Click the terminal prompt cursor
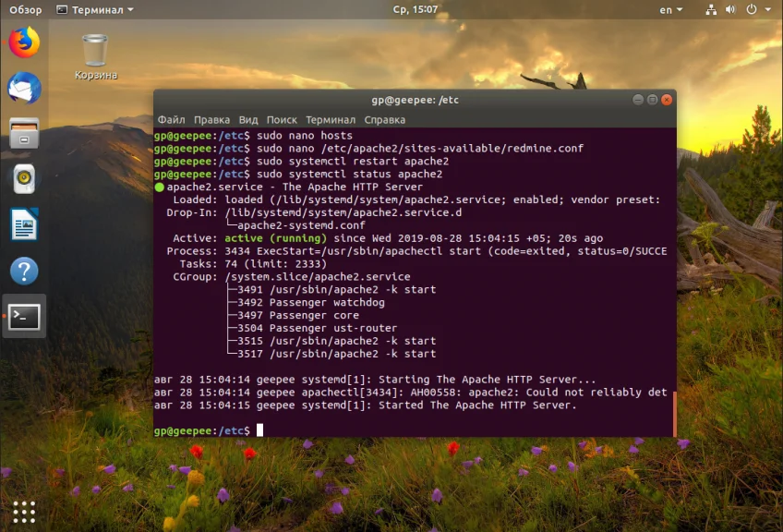 (x=259, y=430)
